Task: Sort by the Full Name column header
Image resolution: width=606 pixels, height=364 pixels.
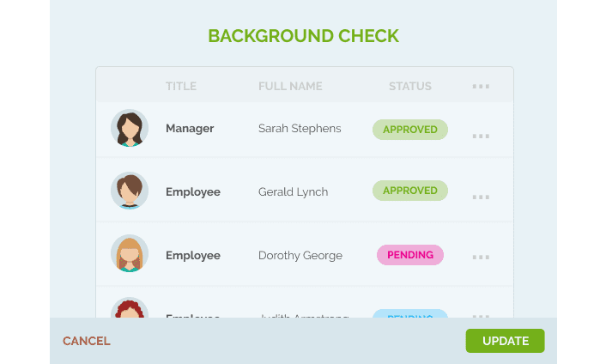Action: tap(290, 87)
